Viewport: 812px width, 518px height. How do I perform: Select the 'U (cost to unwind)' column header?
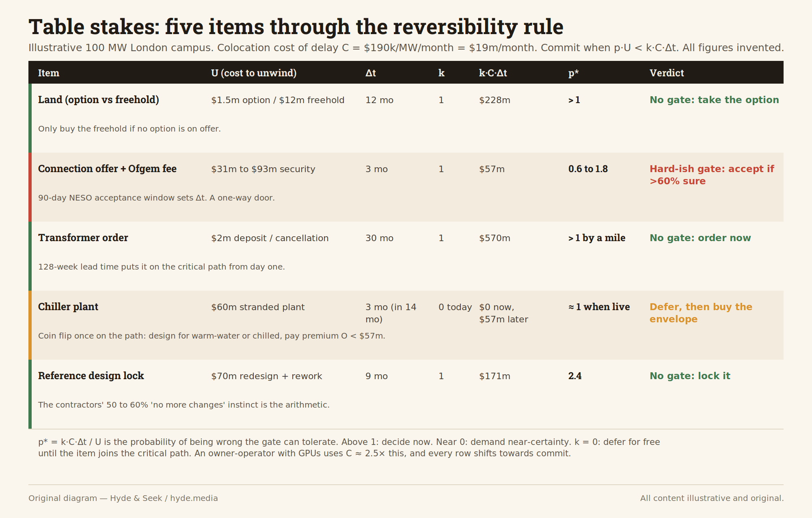(254, 73)
